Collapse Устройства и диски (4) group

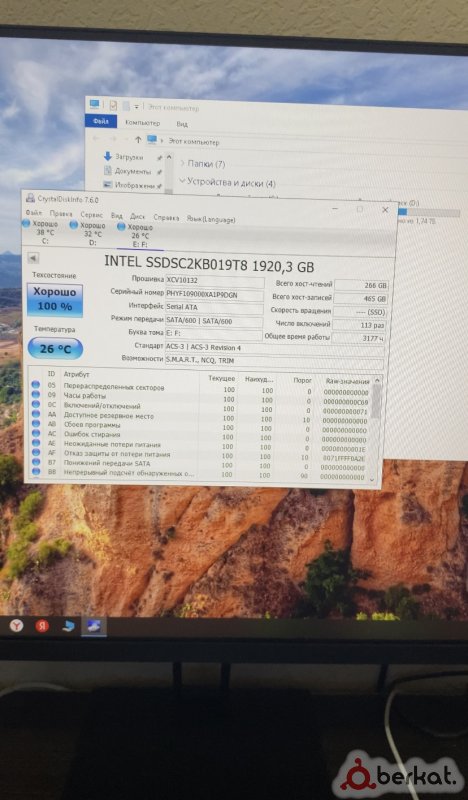tap(182, 181)
